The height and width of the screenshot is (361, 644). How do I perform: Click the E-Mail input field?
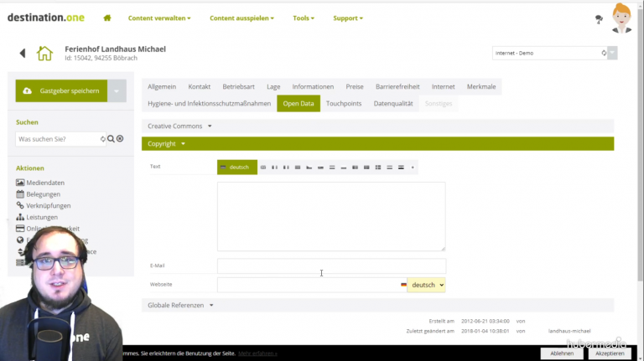pos(331,266)
